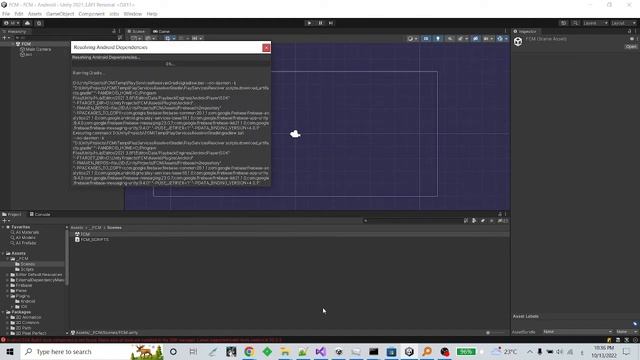Open the draw mode shading dropdown
Screen dimensions: 640x360
412,38
